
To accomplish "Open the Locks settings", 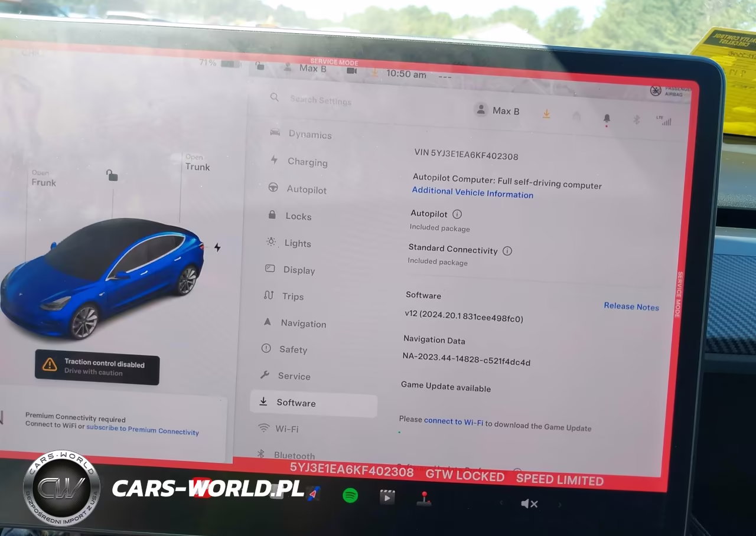I will click(x=289, y=216).
